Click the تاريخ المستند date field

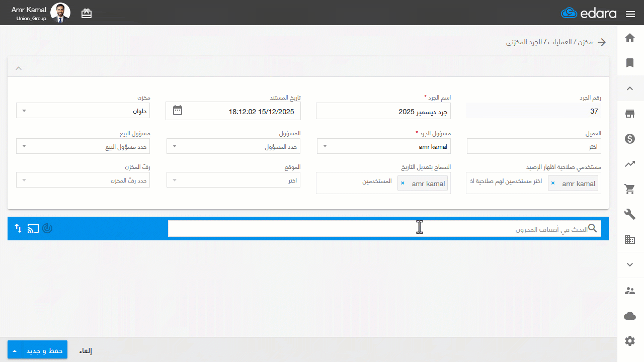(x=233, y=111)
